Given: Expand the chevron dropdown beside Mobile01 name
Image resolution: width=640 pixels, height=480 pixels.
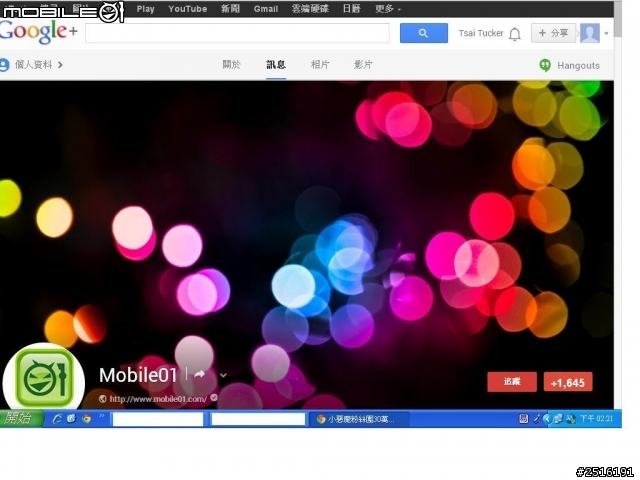Looking at the screenshot, I should pyautogui.click(x=223, y=375).
